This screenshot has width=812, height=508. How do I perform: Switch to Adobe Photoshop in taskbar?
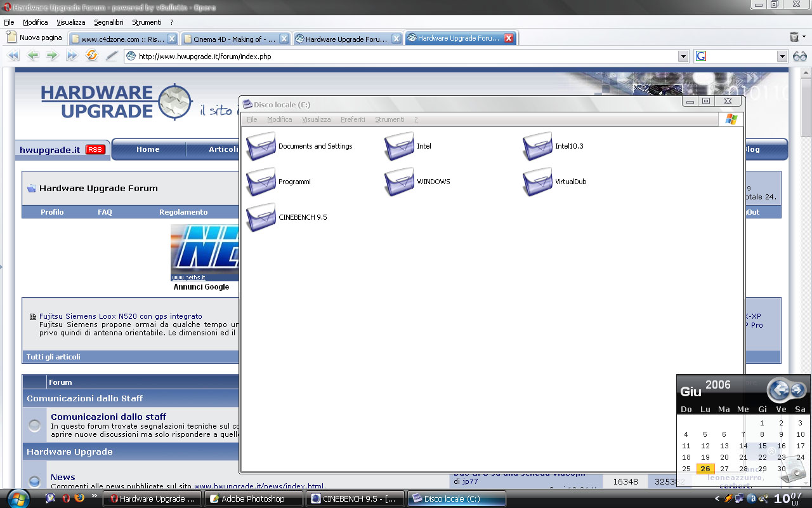click(253, 498)
